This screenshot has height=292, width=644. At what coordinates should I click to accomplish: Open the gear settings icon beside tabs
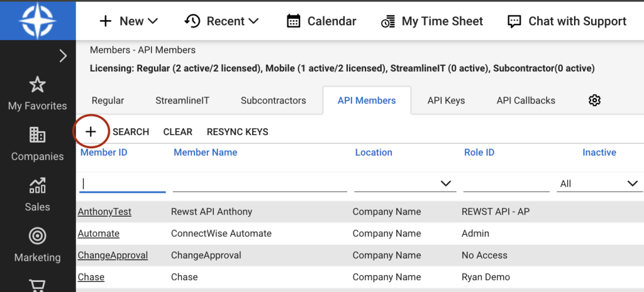(x=594, y=100)
